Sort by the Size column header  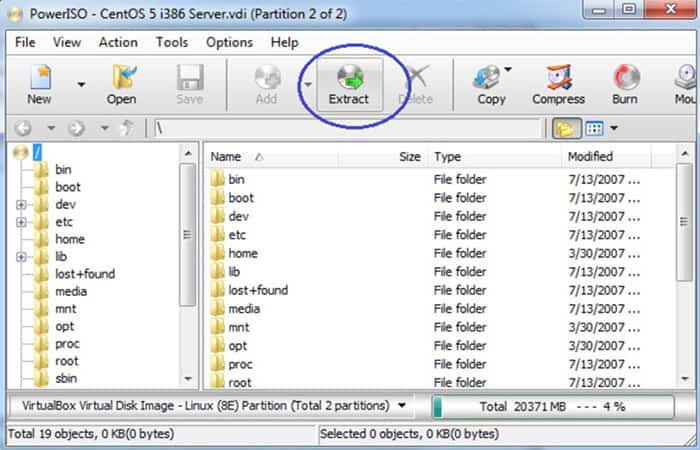click(x=383, y=157)
